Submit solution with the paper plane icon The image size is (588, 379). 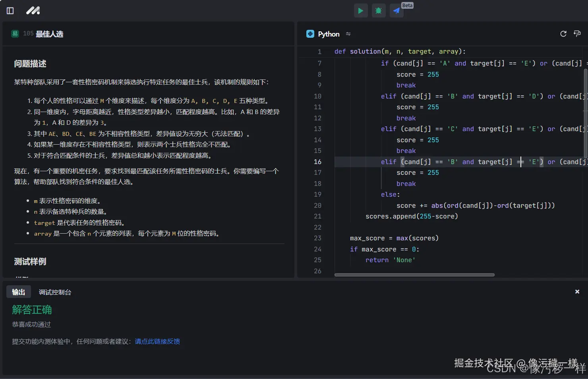tap(397, 11)
